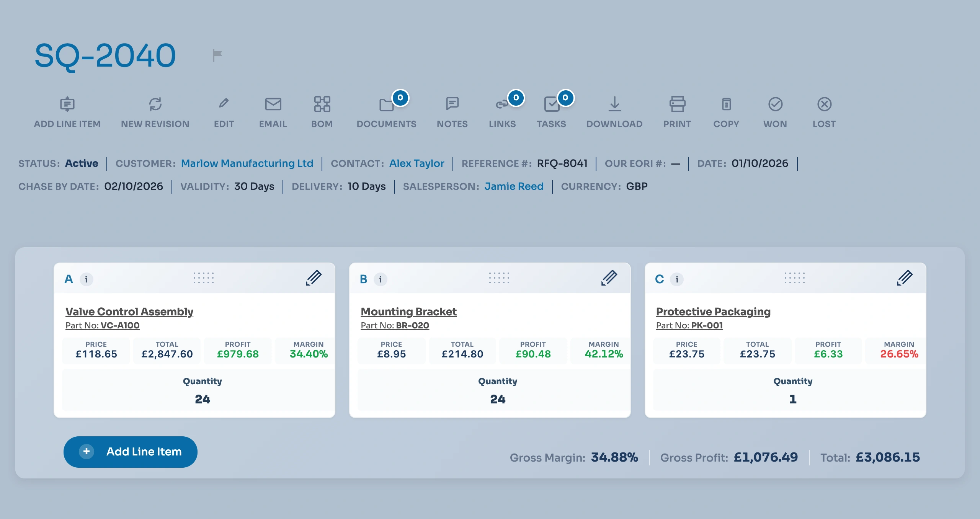Download the quote
980x519 pixels.
point(614,112)
